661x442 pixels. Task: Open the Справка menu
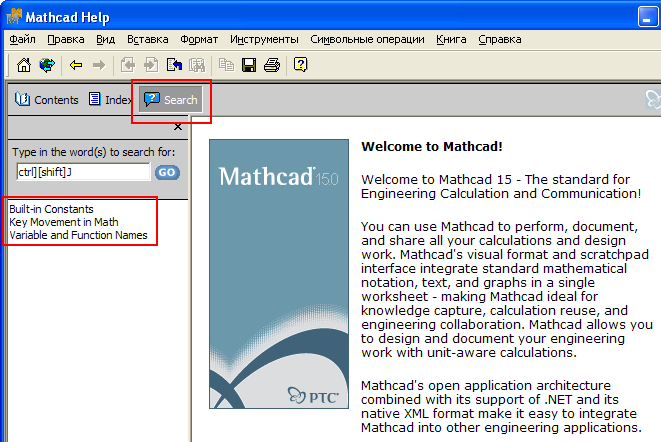point(500,39)
